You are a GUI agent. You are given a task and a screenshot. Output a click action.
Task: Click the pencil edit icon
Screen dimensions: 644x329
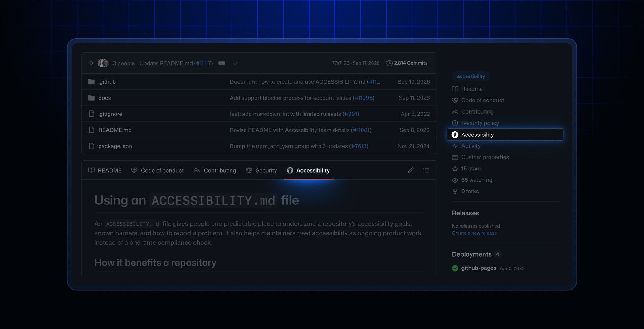click(411, 170)
